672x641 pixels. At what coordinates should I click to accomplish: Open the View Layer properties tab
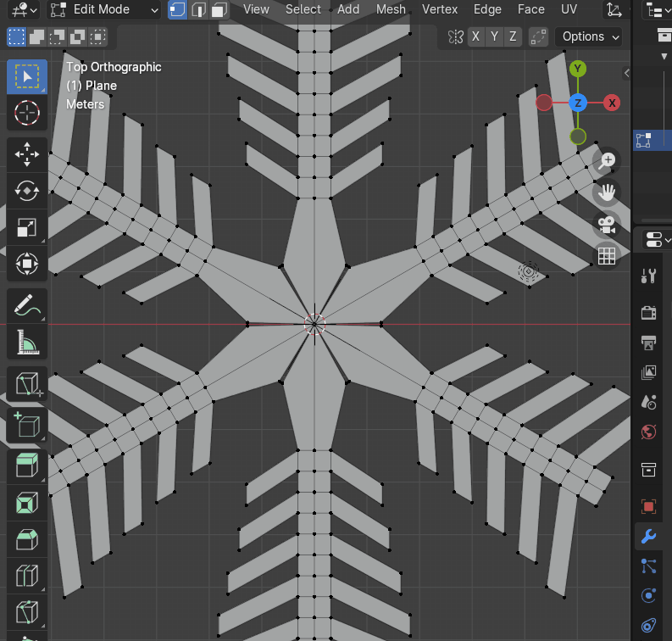tap(648, 372)
